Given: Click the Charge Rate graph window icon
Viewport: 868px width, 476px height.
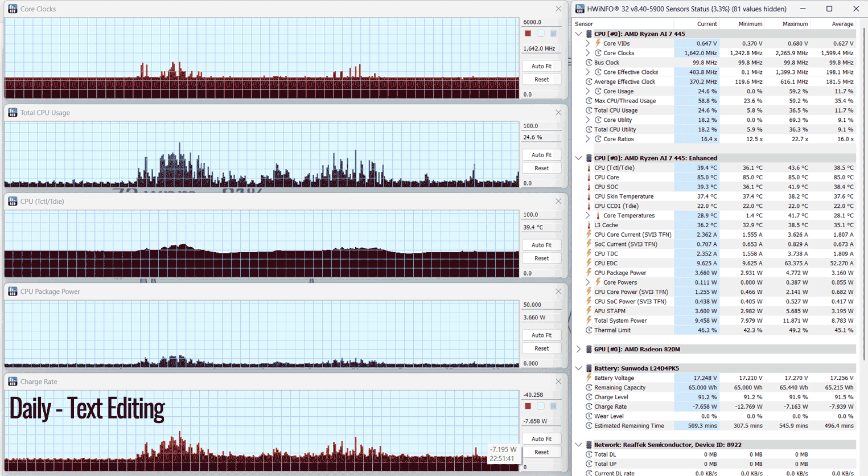Looking at the screenshot, I should [13, 381].
